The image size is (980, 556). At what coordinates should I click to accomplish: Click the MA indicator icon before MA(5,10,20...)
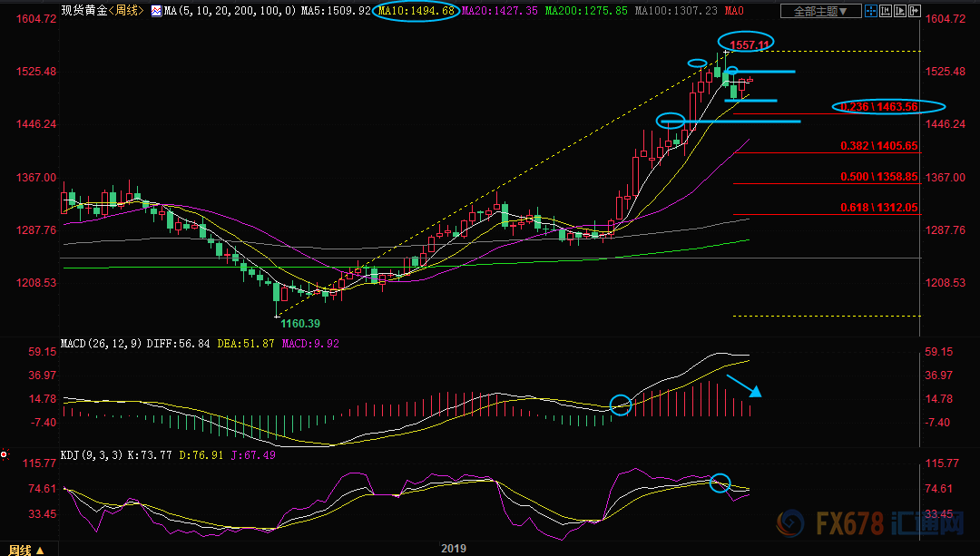tap(156, 11)
